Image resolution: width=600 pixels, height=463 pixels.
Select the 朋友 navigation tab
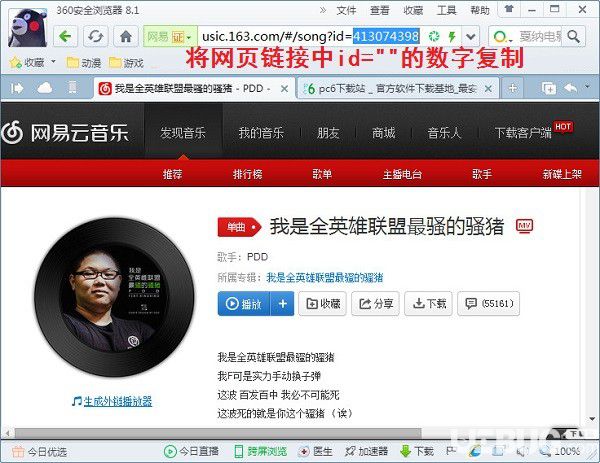click(x=328, y=133)
